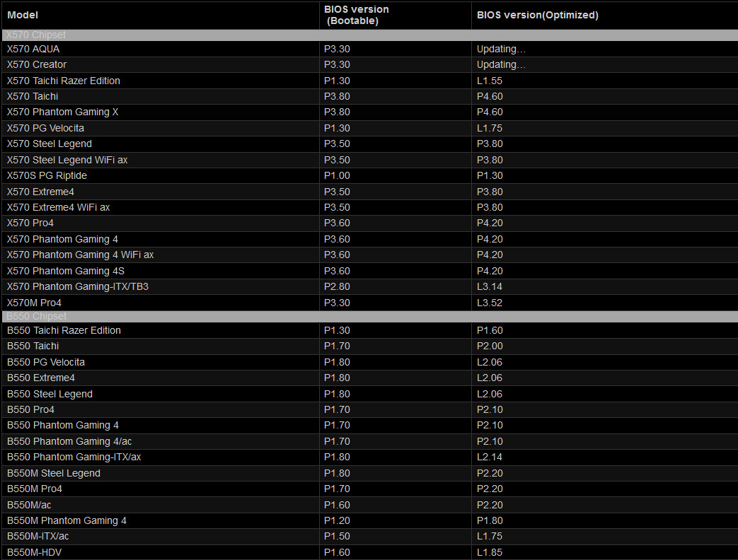
Task: Click Updating… status in X570 AQUA row
Action: pyautogui.click(x=501, y=49)
